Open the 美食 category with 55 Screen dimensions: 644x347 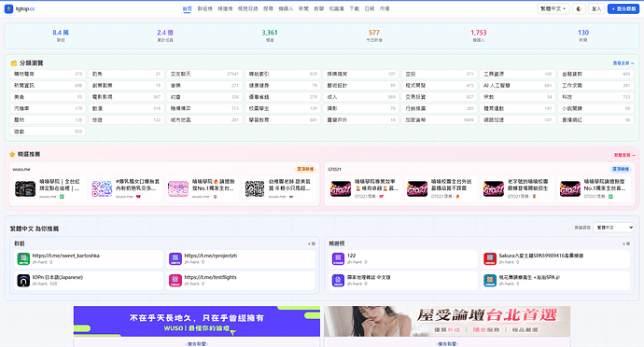(48, 97)
